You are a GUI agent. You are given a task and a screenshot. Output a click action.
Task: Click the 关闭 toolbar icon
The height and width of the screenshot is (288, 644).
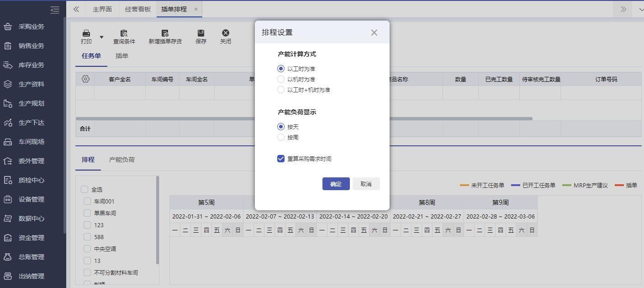pos(225,33)
